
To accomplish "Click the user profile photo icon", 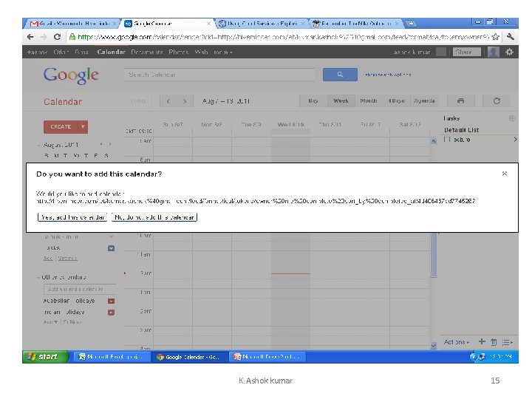I will [x=494, y=52].
